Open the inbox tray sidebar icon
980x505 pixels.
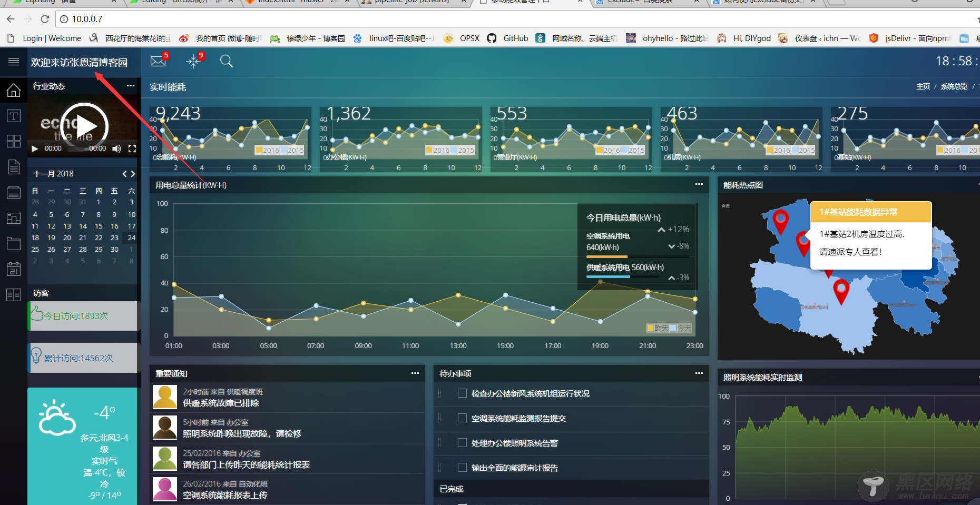tap(14, 192)
